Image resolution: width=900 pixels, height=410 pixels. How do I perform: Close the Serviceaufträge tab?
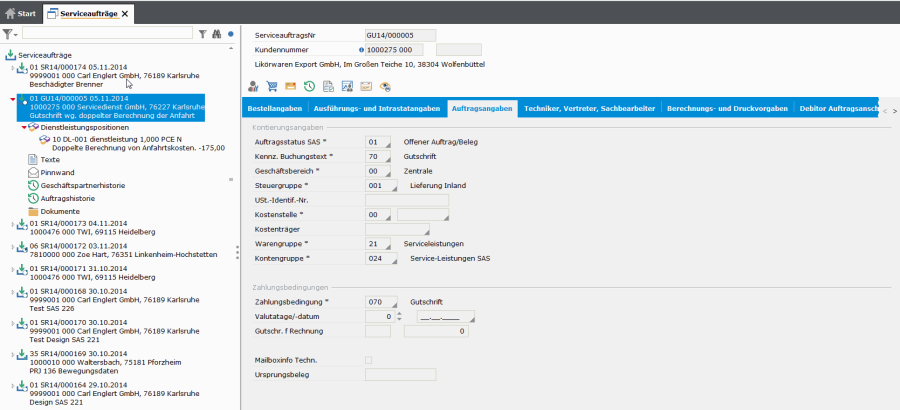click(125, 14)
